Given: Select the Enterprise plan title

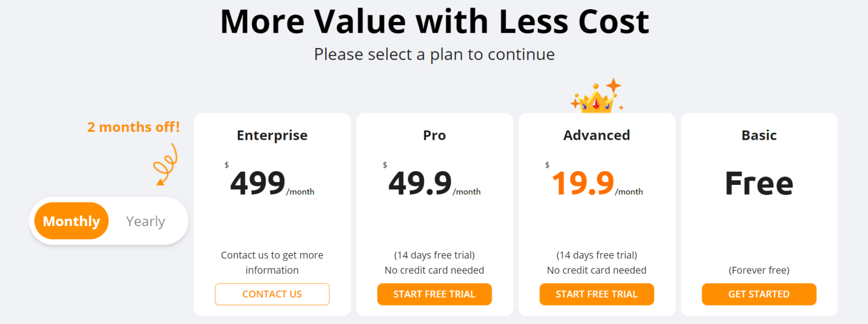Looking at the screenshot, I should [272, 135].
